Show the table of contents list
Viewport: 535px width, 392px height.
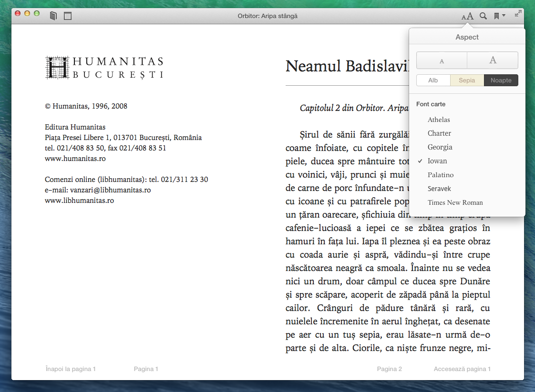click(68, 16)
